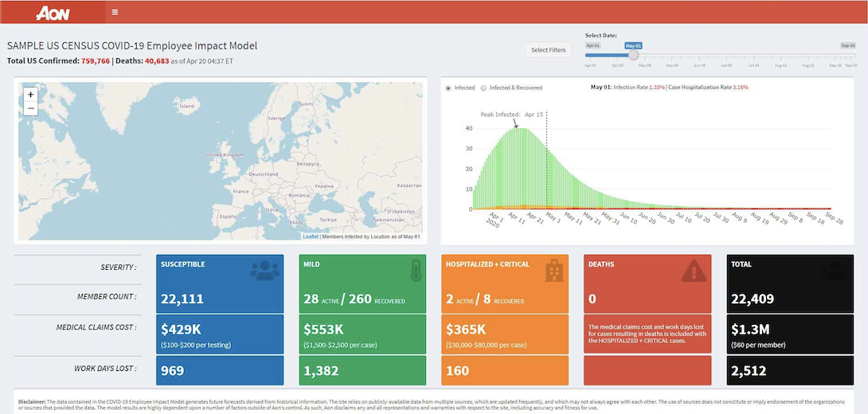Click the date slider handle at May-01
Image resolution: width=868 pixels, height=414 pixels.
pyautogui.click(x=634, y=55)
